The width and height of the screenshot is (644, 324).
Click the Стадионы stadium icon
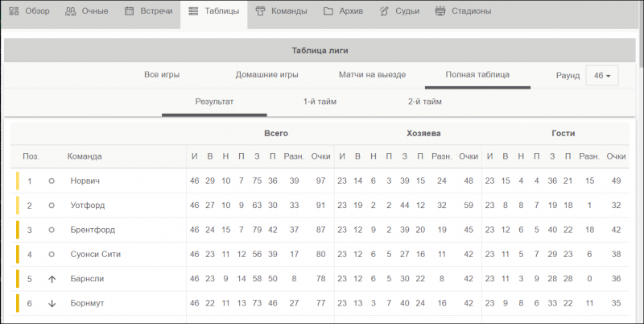(440, 11)
